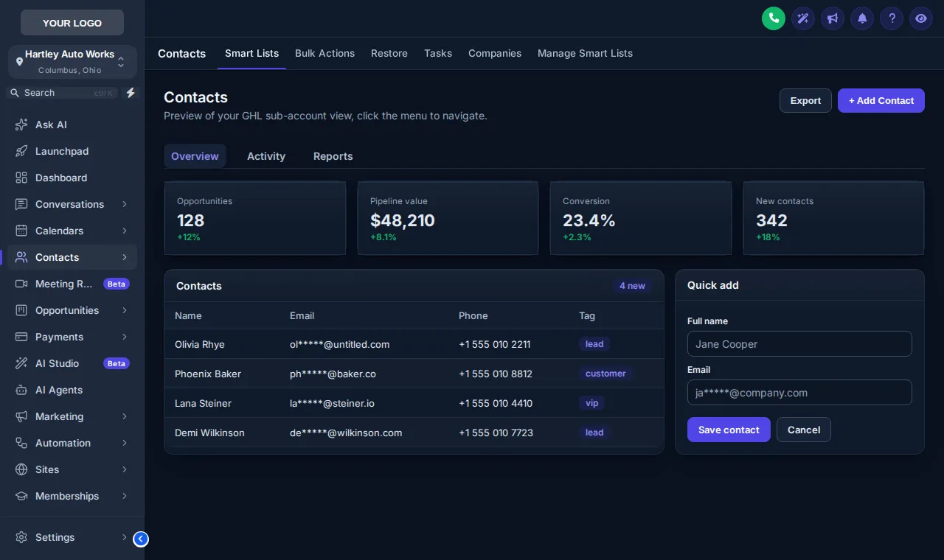Select the Activity sub-tab

point(266,156)
